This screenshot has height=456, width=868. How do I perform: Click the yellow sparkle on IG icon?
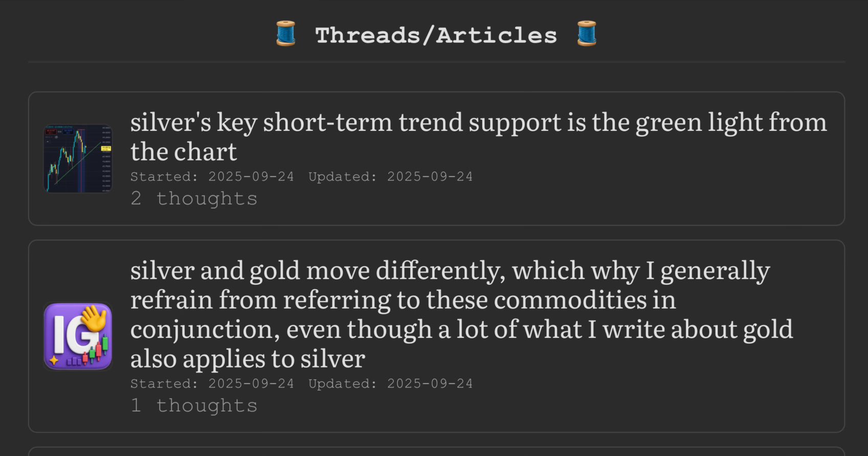pyautogui.click(x=54, y=360)
